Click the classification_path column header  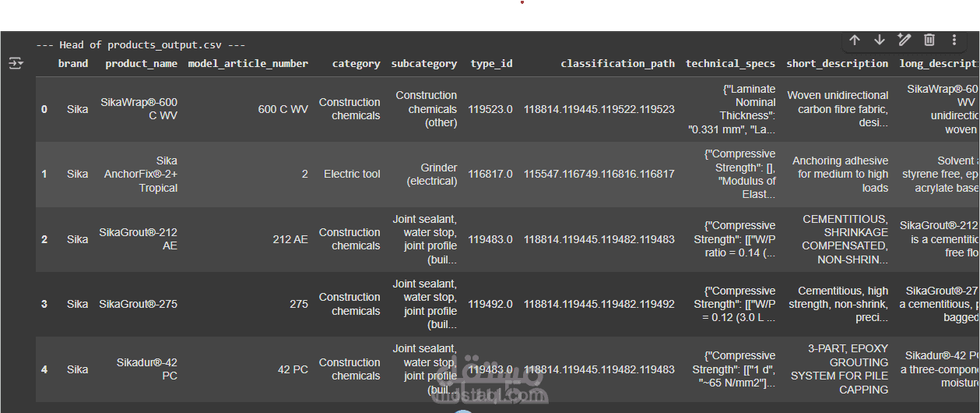coord(618,64)
